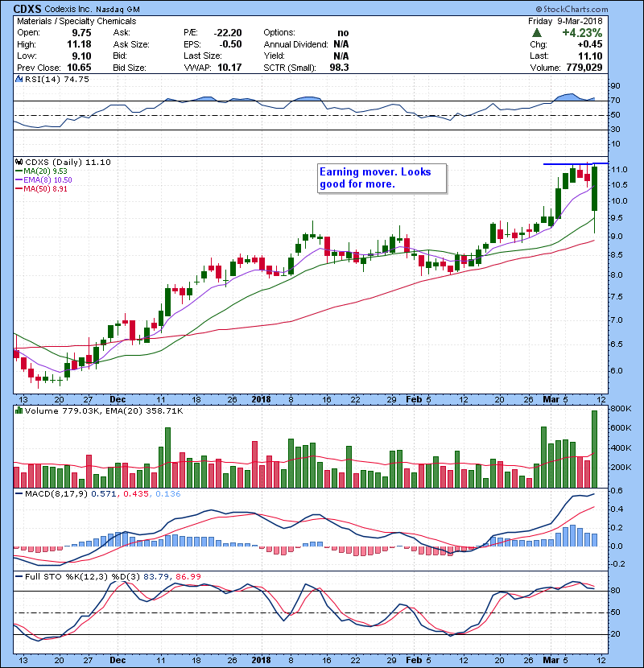Click the P/E value -22.20
Screen dimensions: 644x668
click(x=228, y=33)
